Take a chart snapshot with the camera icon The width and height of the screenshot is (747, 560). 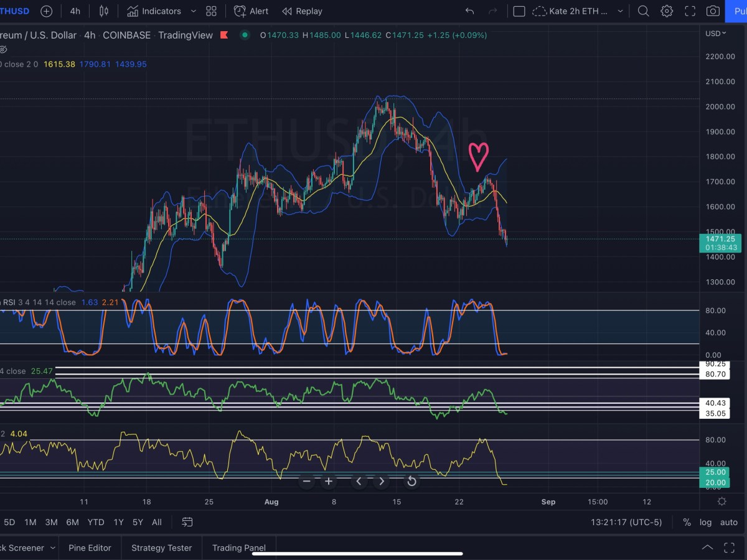(x=713, y=11)
